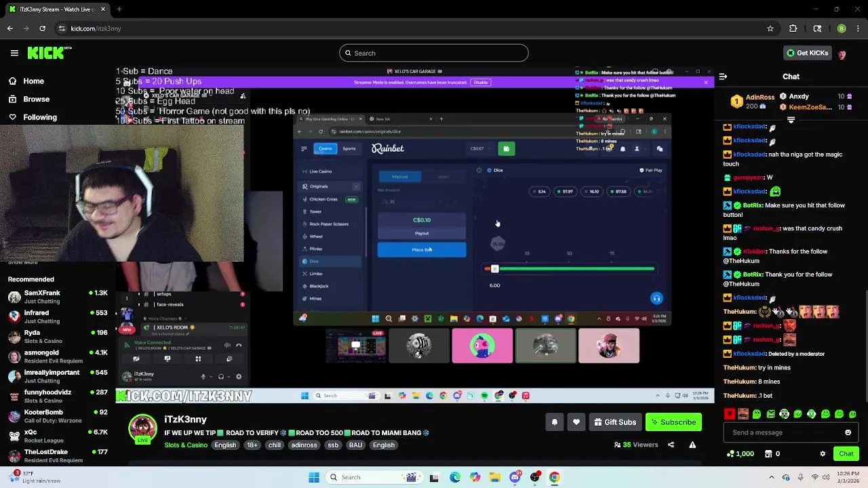Select the adinross tag
868x488 pixels.
(304, 445)
